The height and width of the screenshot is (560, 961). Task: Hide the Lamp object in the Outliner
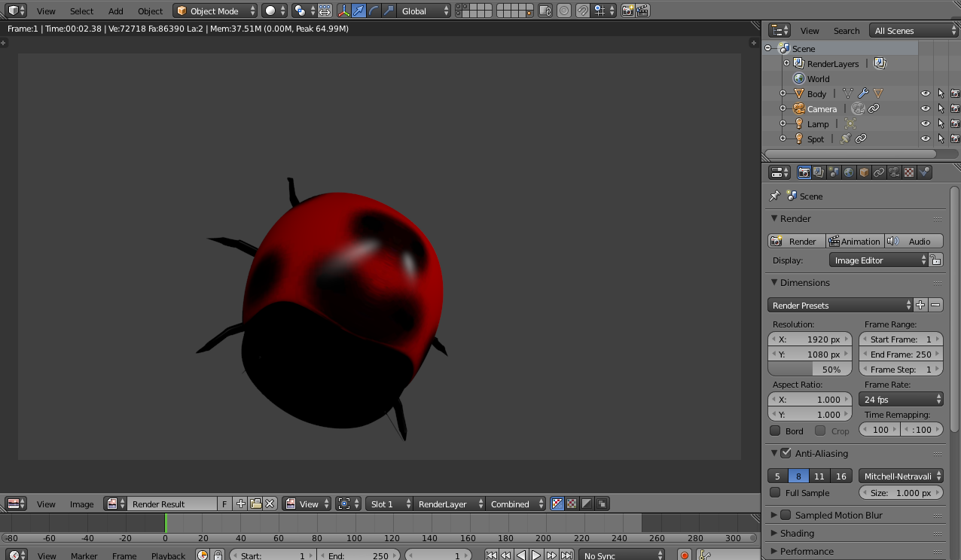pos(925,123)
